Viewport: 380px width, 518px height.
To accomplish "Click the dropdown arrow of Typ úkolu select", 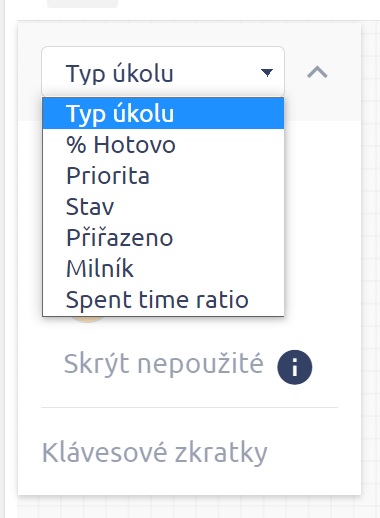I will [267, 72].
